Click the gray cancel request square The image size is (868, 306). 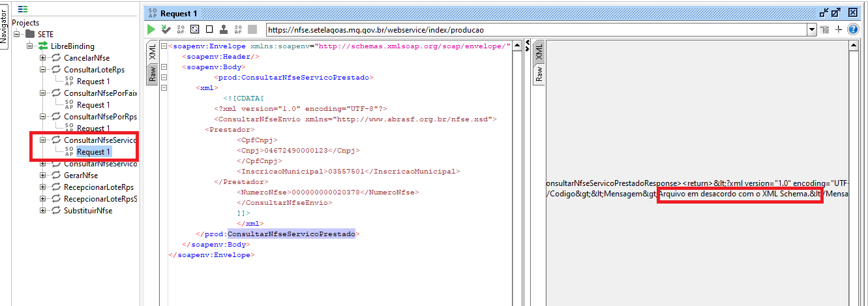[x=252, y=29]
